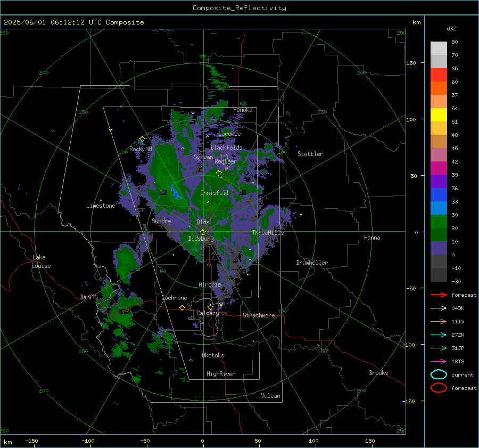479x448 pixels.
Task: Click the red forecast arrow in legend
Action: click(x=439, y=295)
